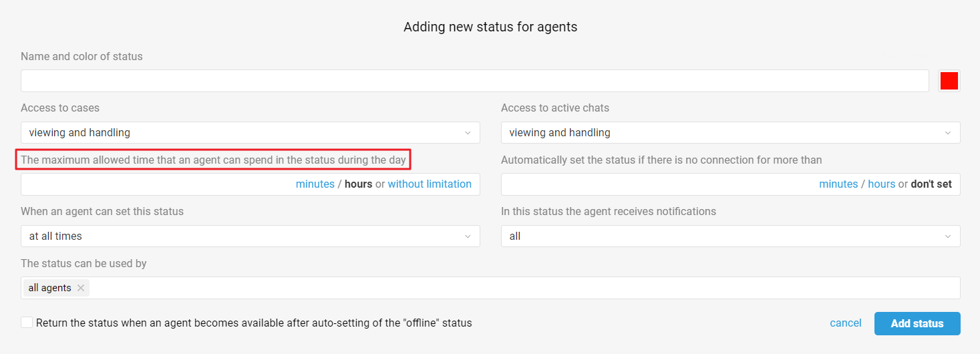Expand the Access to cases dropdown
The width and height of the screenshot is (980, 354).
click(250, 132)
